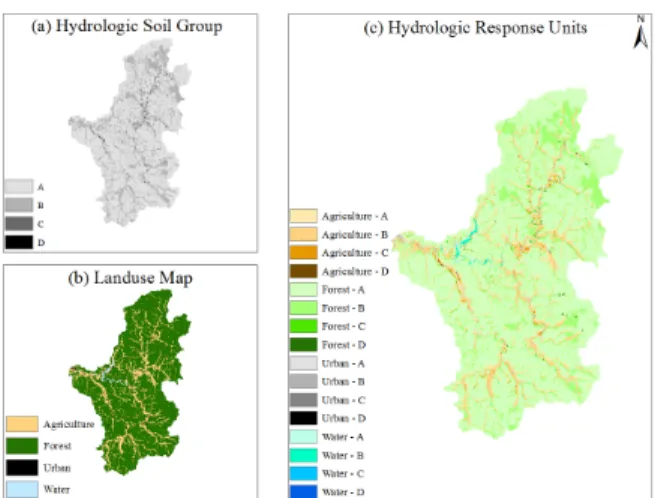Click the Urban - C color swatch

pyautogui.click(x=304, y=400)
